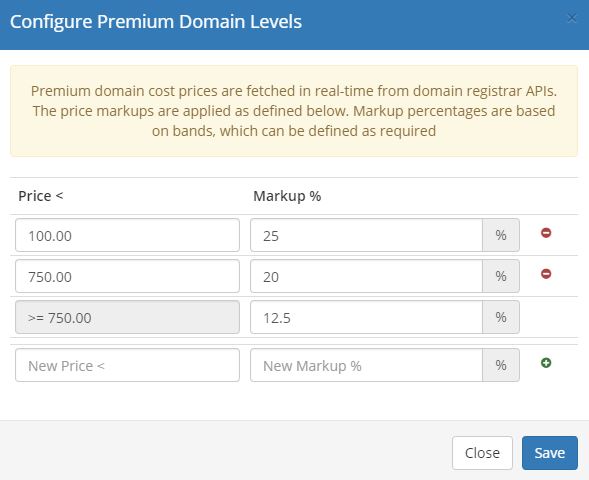This screenshot has height=480, width=589.
Task: Save the premium domain levels
Action: tap(550, 453)
